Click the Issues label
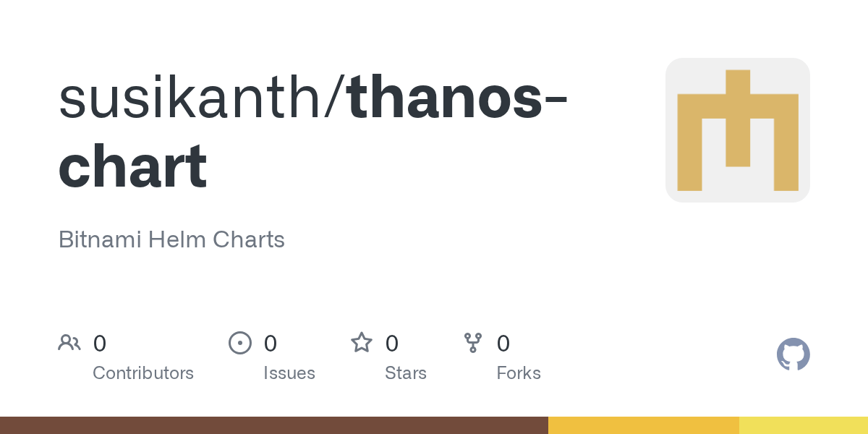The width and height of the screenshot is (868, 434). click(289, 373)
